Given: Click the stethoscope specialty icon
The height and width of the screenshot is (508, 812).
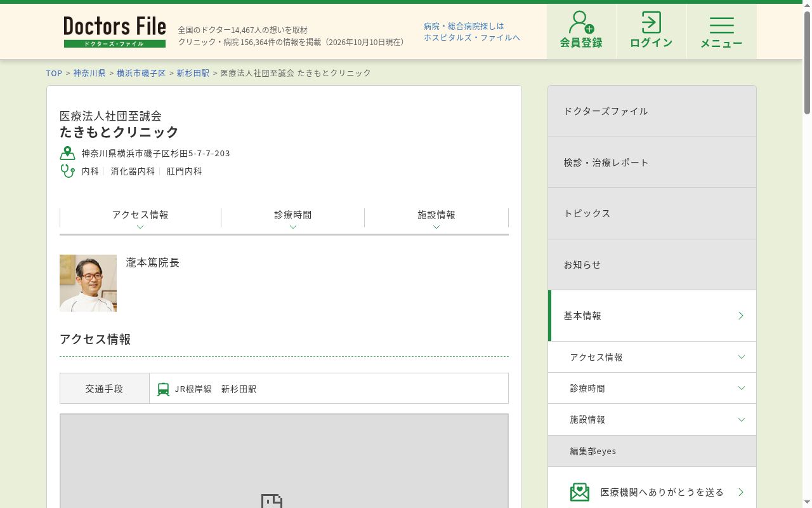Looking at the screenshot, I should pyautogui.click(x=67, y=171).
